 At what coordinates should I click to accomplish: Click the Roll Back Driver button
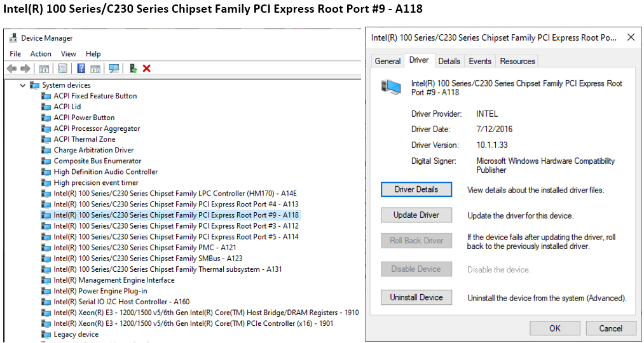[416, 241]
